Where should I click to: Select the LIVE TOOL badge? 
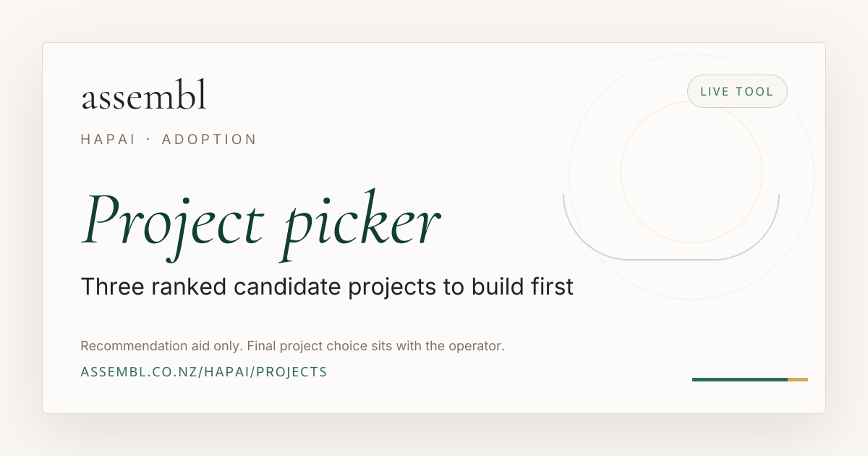click(x=737, y=91)
